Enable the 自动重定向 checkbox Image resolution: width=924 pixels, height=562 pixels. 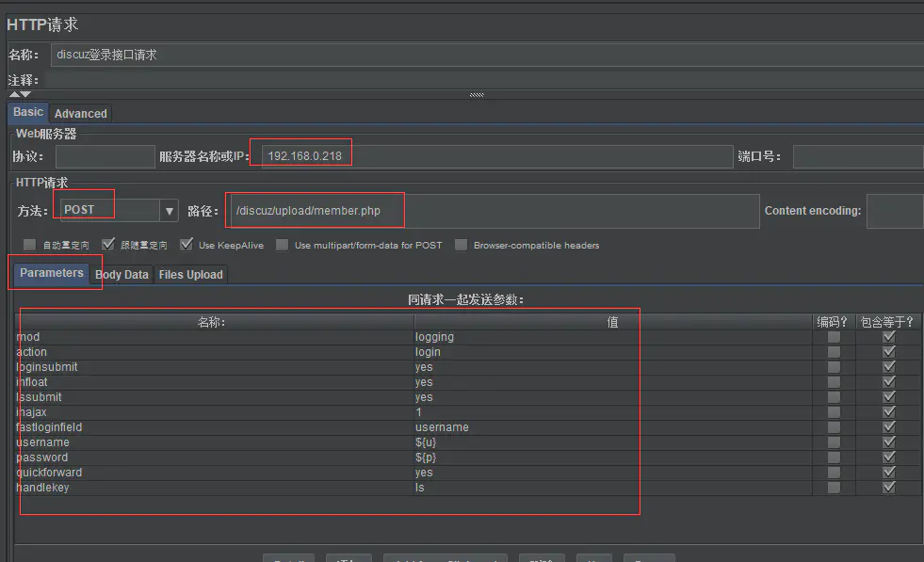(30, 245)
